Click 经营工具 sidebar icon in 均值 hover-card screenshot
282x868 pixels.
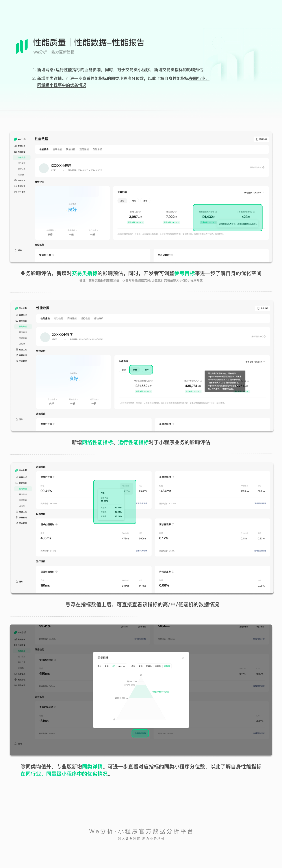click(17, 512)
